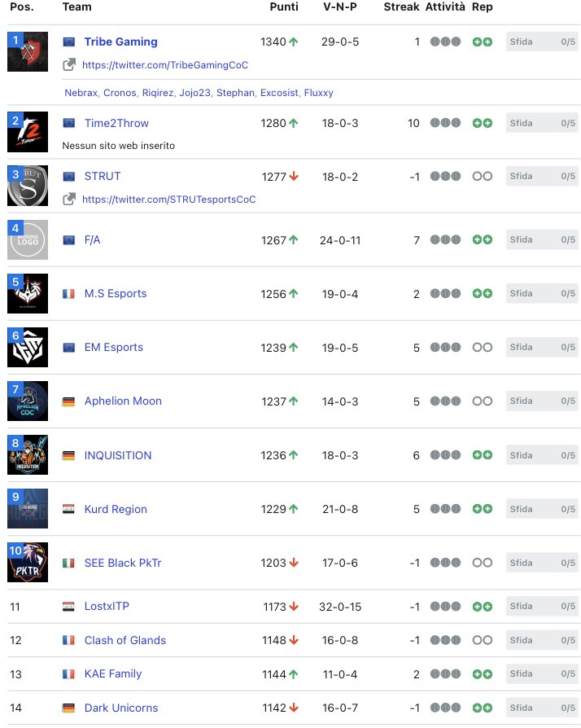Open player Cronos profile link

pos(120,92)
